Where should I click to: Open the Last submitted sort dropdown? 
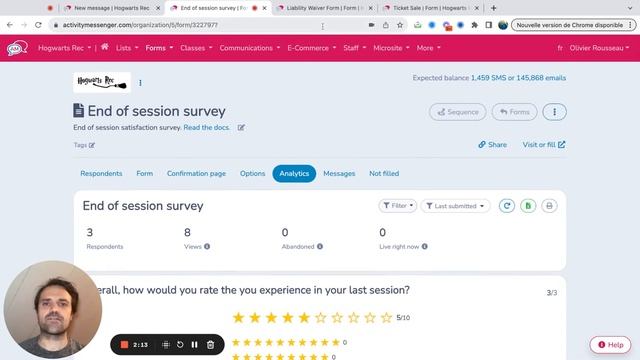[x=455, y=206]
